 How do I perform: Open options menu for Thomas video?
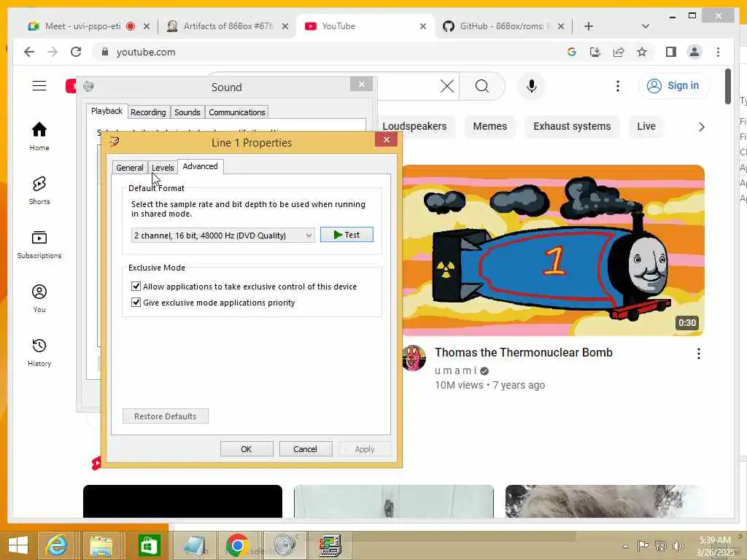[698, 354]
